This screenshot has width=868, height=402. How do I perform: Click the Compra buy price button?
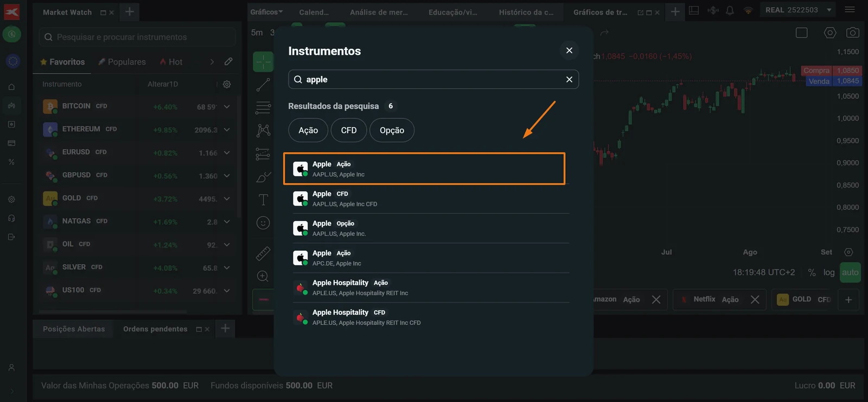tap(831, 71)
